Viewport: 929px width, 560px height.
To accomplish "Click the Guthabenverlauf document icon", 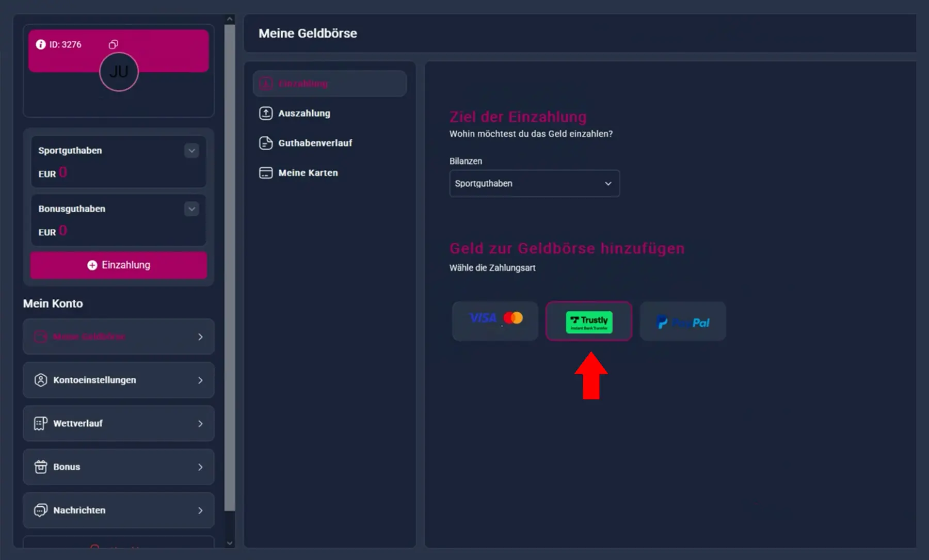I will 266,143.
